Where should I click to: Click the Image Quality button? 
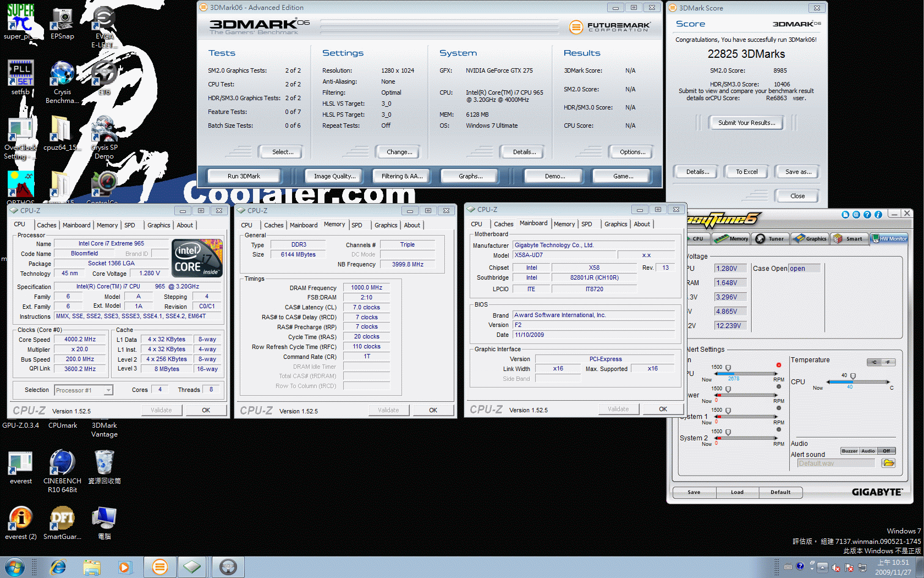(334, 176)
